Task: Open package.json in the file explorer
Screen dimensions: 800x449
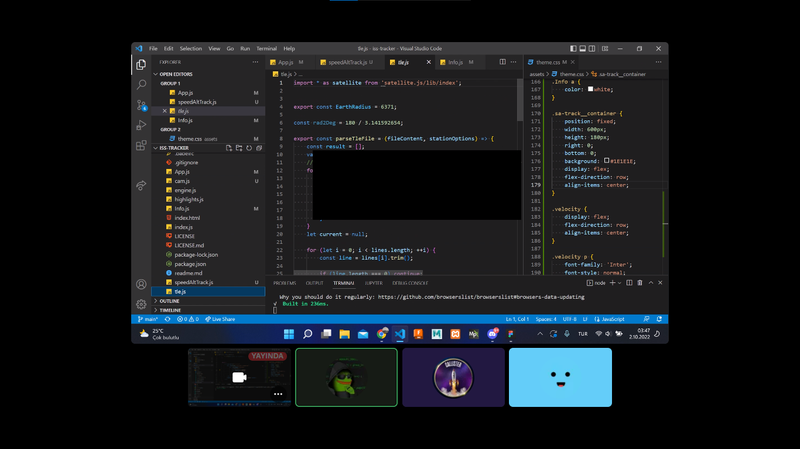Action: click(x=190, y=263)
